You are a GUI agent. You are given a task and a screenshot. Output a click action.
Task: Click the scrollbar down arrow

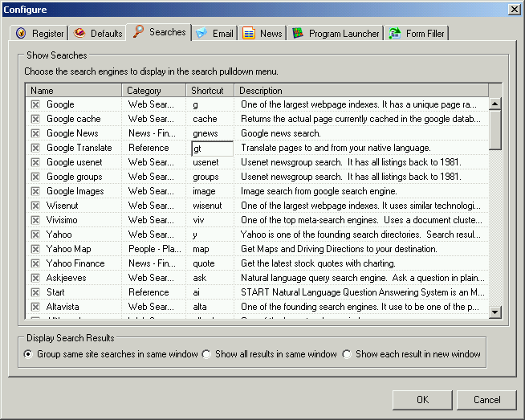coord(494,312)
